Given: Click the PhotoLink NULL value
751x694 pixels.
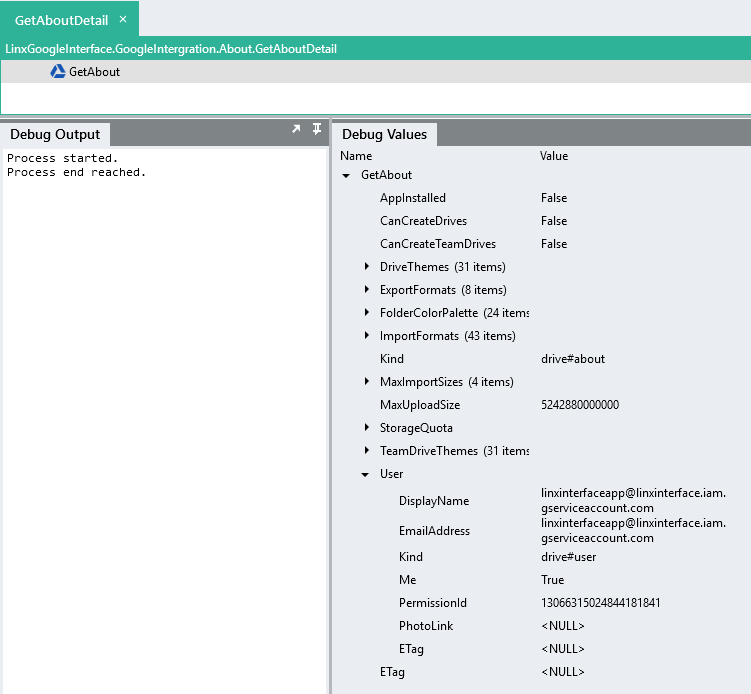Looking at the screenshot, I should point(563,626).
